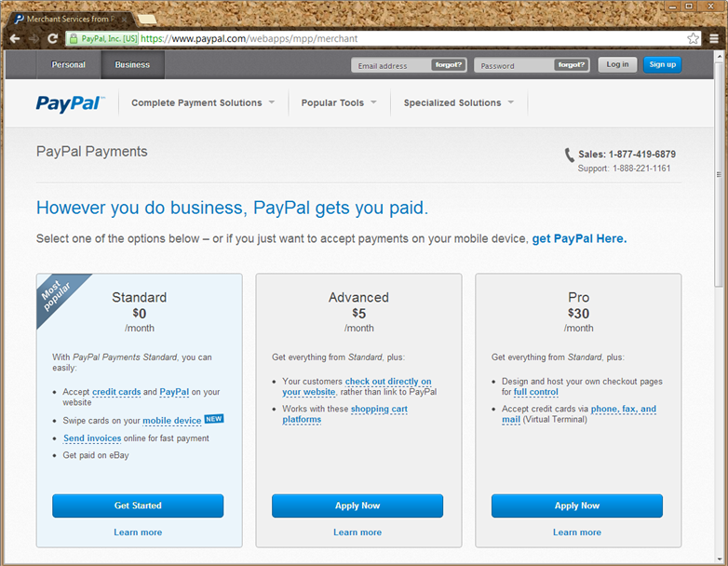Open the mobile device link
The width and height of the screenshot is (728, 566).
tap(172, 421)
